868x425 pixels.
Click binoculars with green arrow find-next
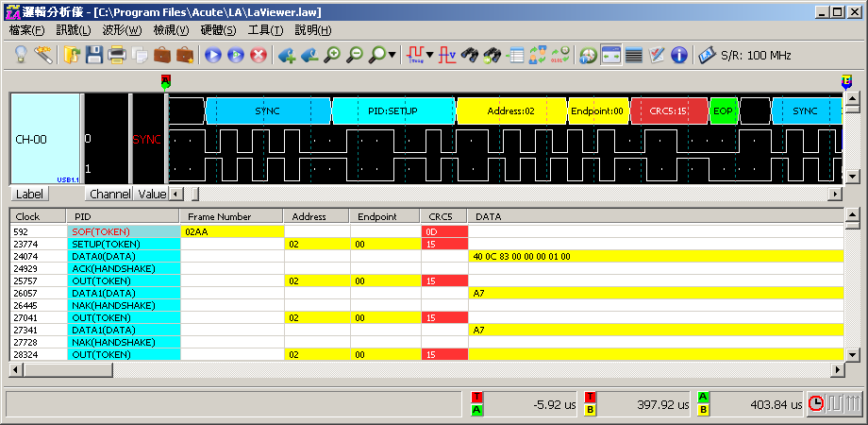point(492,55)
